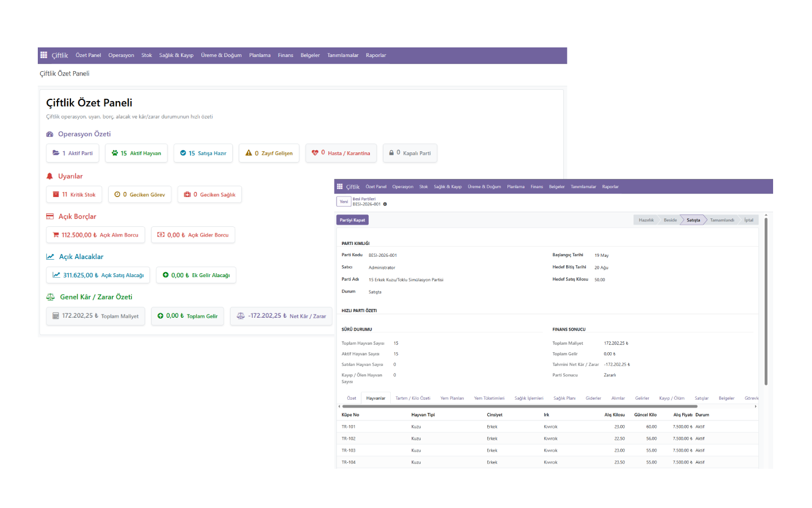Screen dimensions: 812x508
Task: Switch to the Sağlık İşlemleri tab
Action: tap(529, 398)
